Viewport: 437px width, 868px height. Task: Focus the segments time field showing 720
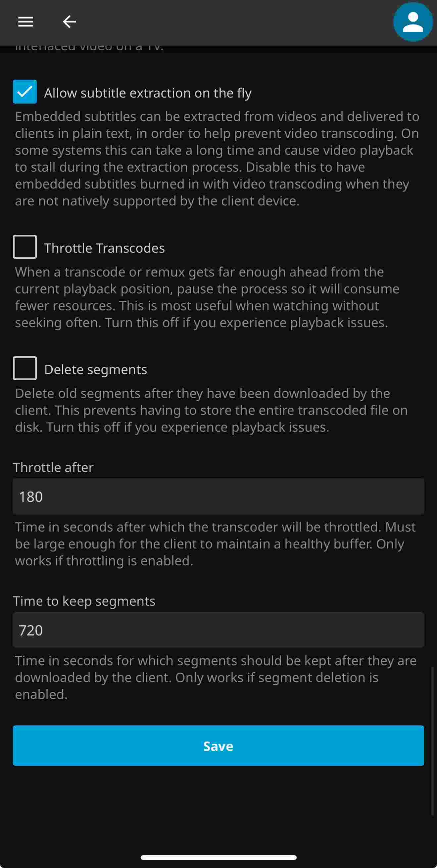218,630
